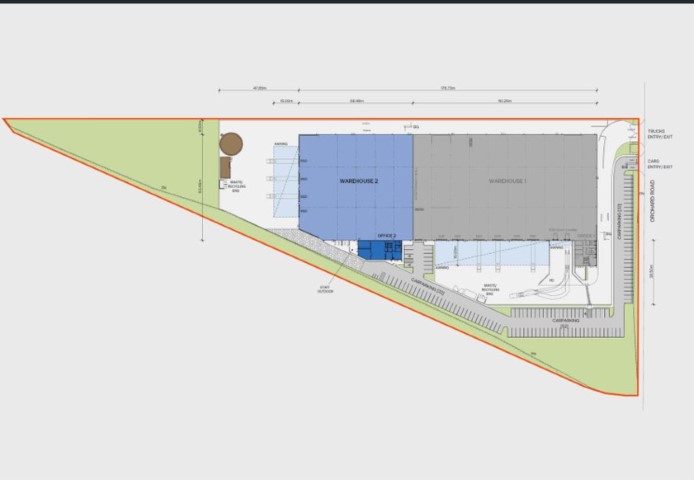Click the light blue awning left of Warehouse 2

[x=286, y=185]
